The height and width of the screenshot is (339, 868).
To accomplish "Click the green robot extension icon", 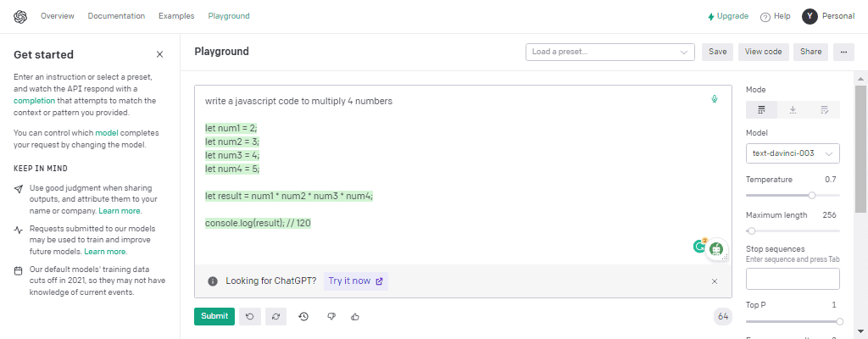I will [717, 249].
